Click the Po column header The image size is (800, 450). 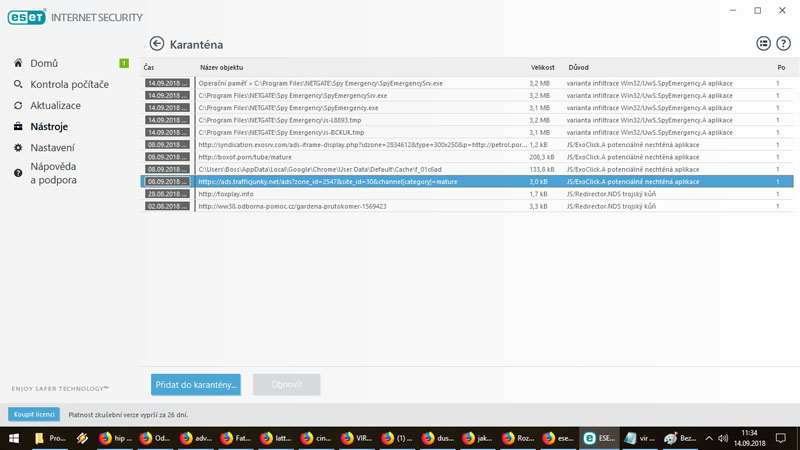(x=781, y=67)
